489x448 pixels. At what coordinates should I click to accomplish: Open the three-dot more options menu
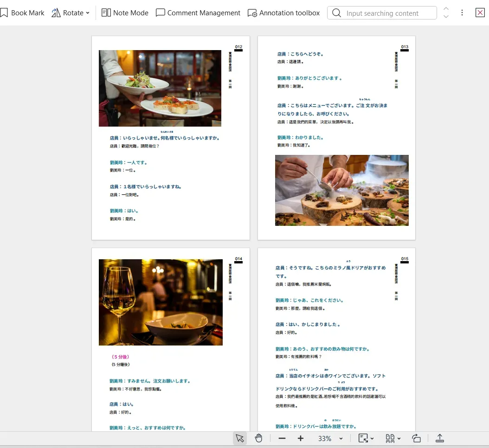[462, 13]
